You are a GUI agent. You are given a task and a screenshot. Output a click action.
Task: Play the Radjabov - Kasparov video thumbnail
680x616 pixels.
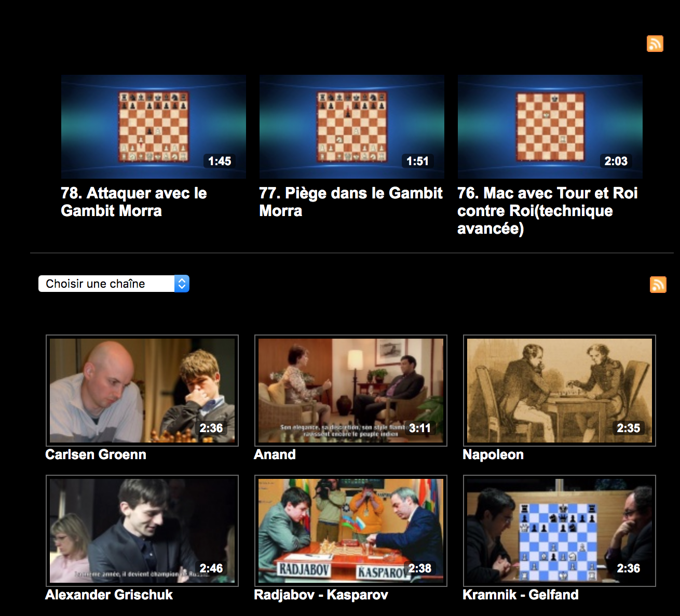(x=351, y=531)
